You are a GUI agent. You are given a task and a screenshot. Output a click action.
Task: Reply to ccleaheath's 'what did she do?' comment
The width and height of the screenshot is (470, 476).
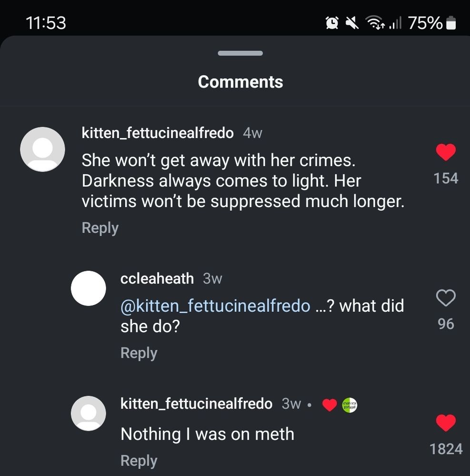point(139,353)
